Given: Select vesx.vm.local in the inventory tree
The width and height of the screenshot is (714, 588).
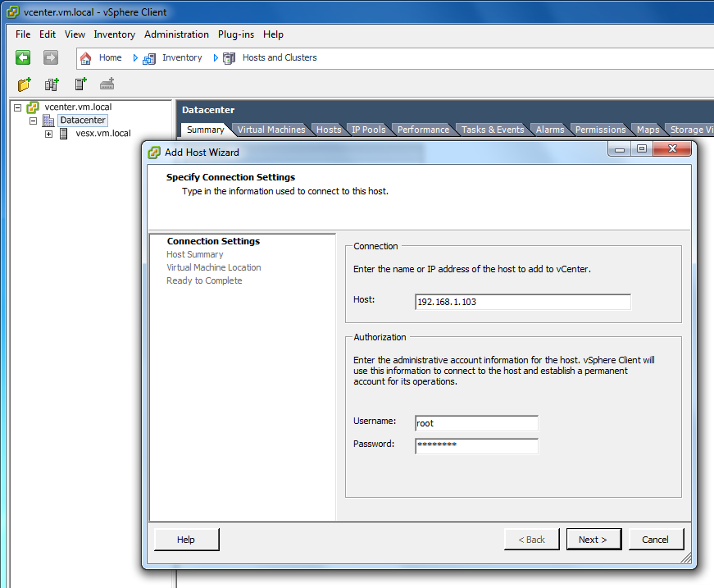Looking at the screenshot, I should [x=103, y=134].
